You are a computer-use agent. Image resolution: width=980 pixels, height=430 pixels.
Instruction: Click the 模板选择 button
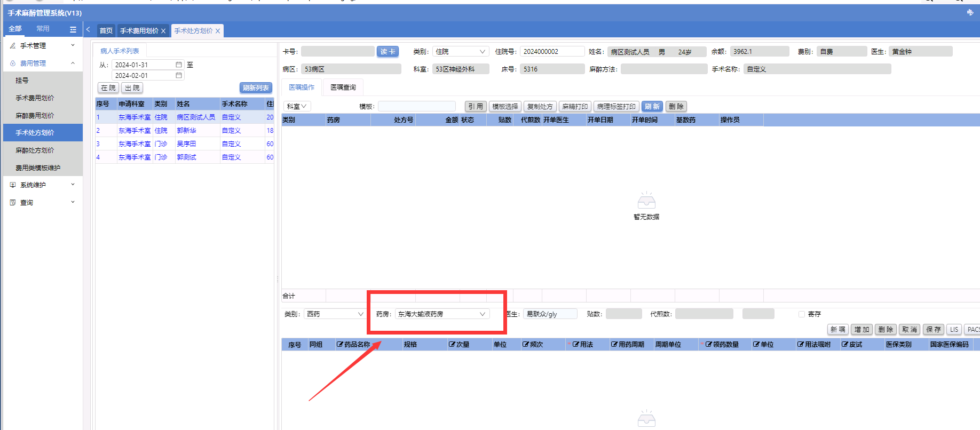point(505,107)
